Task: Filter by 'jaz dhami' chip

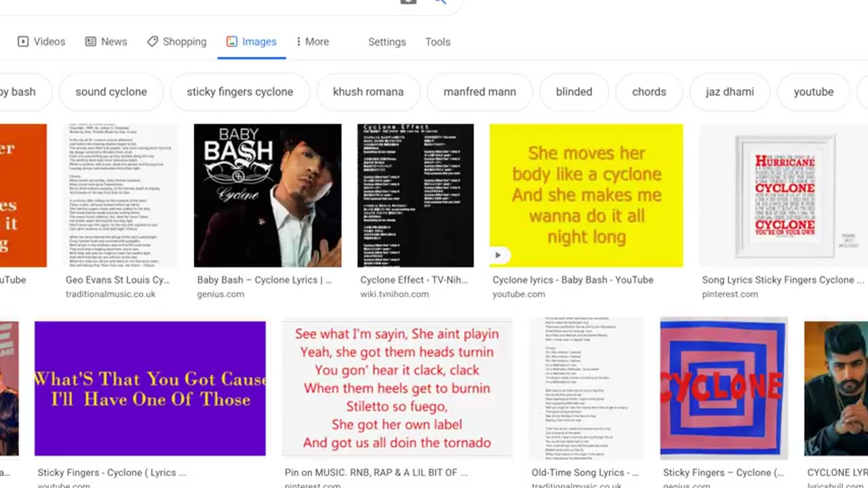Action: 730,91
